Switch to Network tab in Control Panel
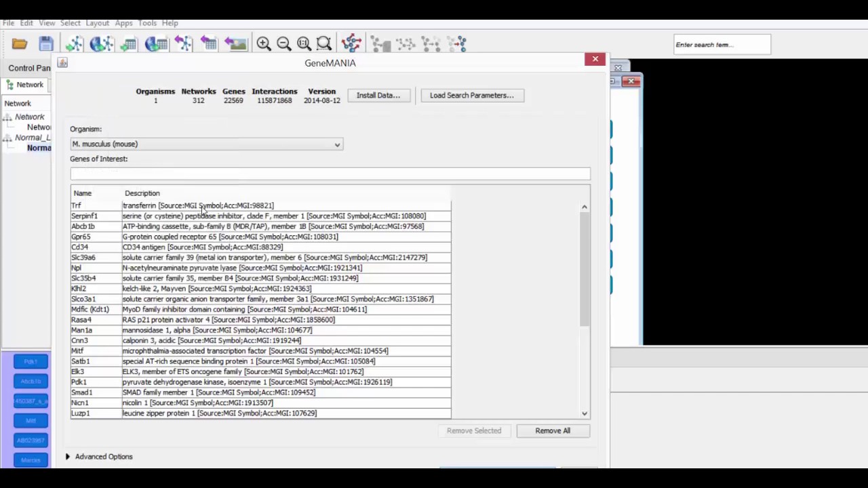Viewport: 868px width, 488px height. pos(24,85)
